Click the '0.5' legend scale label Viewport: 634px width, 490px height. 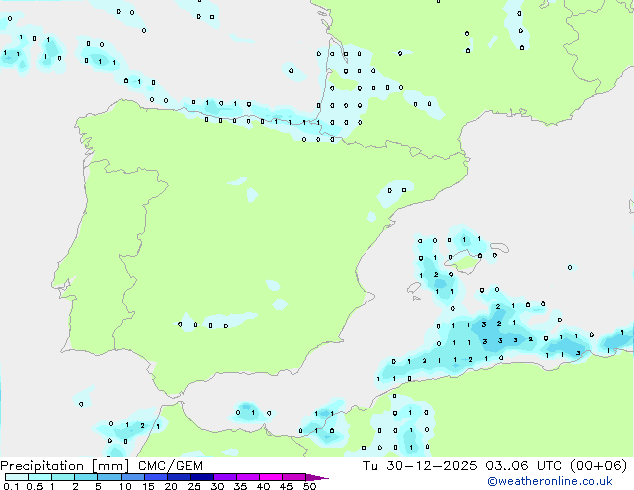[x=35, y=486]
